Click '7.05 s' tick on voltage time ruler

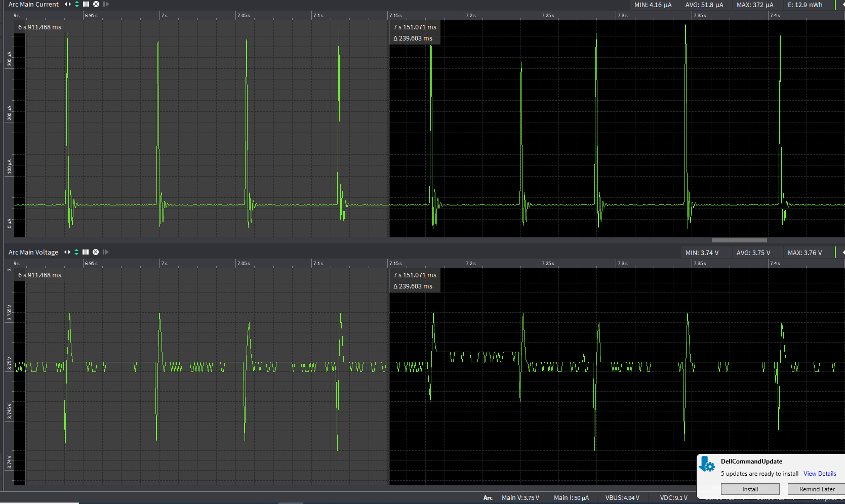[244, 264]
